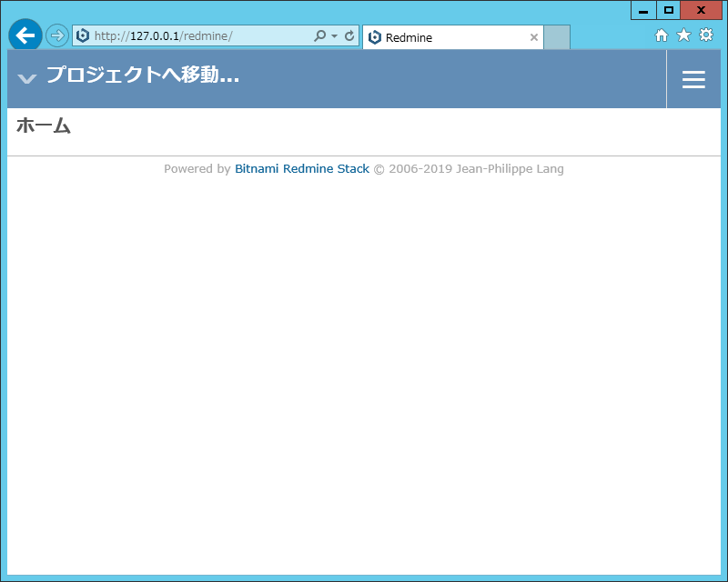Click the Redmine icon on the browser tab

[x=376, y=37]
